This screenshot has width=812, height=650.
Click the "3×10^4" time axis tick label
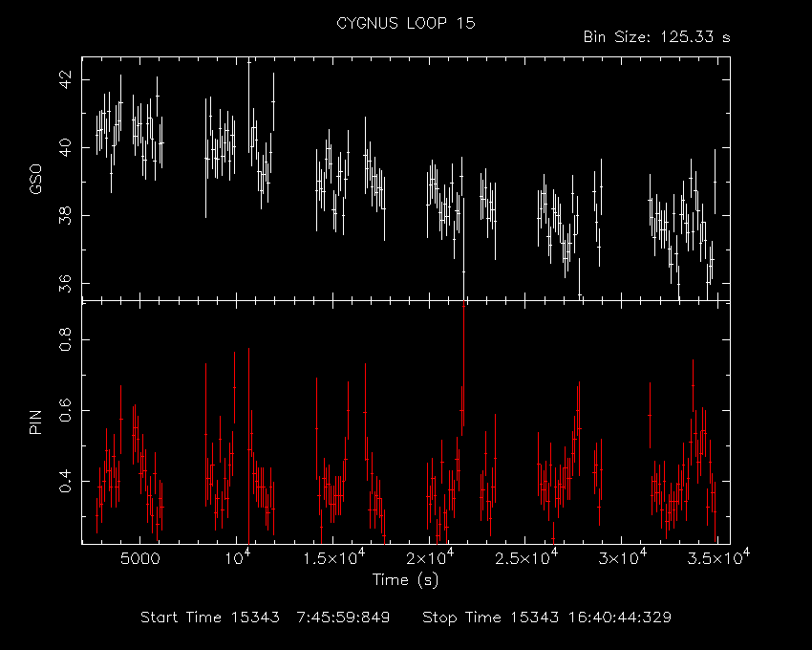coord(623,557)
